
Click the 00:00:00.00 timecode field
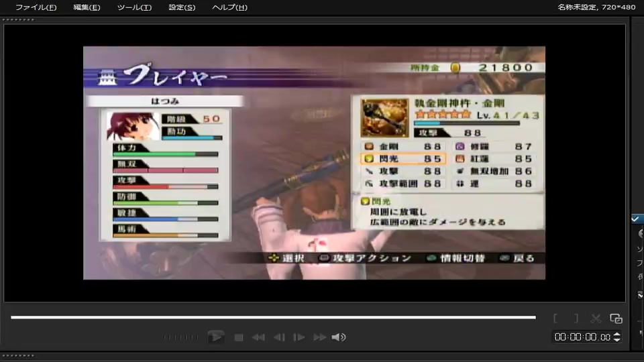point(582,337)
